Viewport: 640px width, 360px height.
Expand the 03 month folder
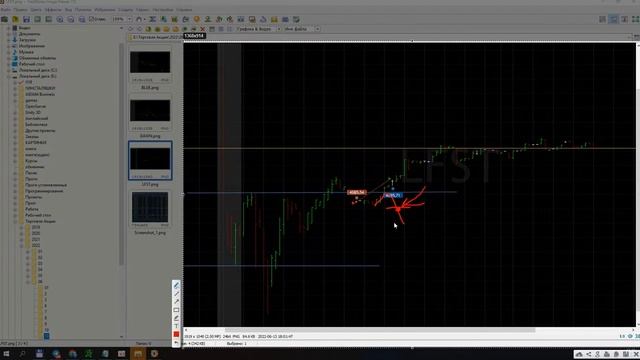pos(28,264)
